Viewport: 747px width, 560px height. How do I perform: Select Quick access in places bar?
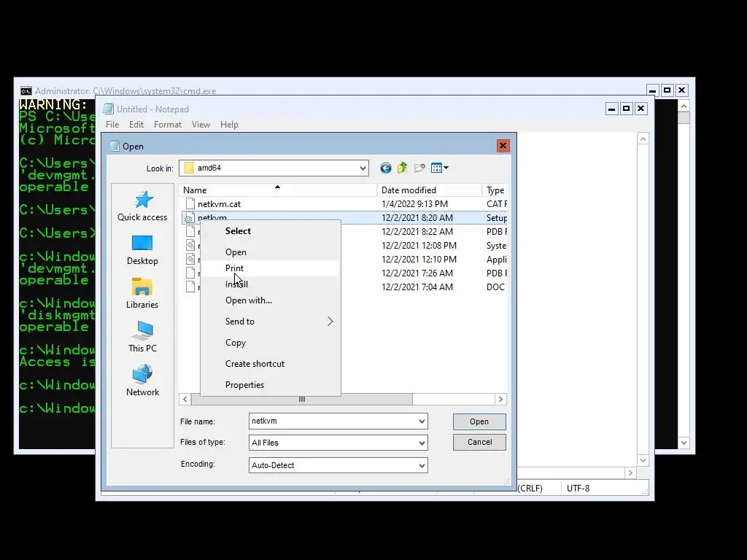point(142,206)
